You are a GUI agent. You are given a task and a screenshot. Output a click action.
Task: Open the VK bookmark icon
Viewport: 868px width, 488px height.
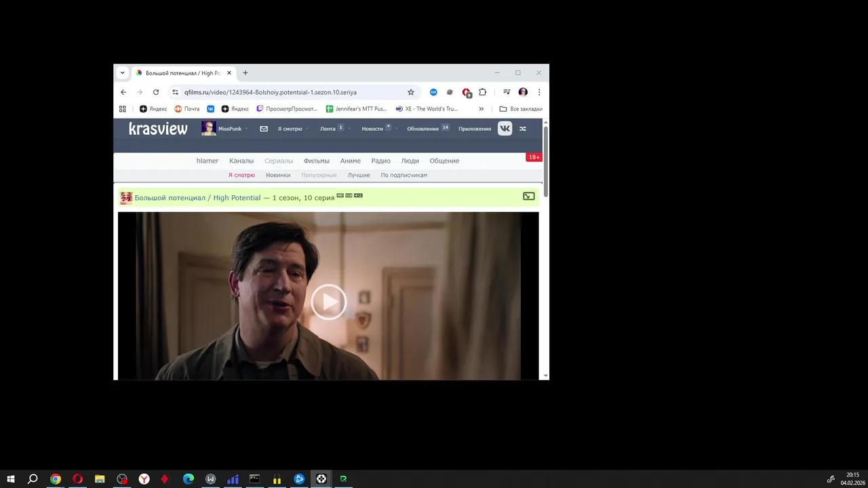[x=211, y=108]
